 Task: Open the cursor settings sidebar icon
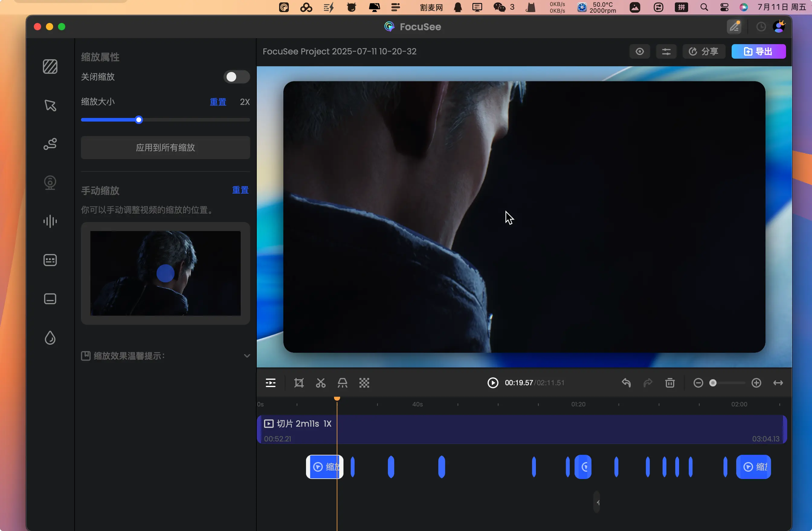(50, 106)
